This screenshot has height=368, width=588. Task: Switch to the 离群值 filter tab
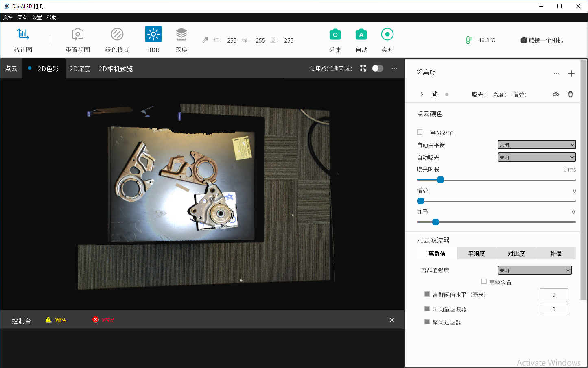tap(437, 253)
